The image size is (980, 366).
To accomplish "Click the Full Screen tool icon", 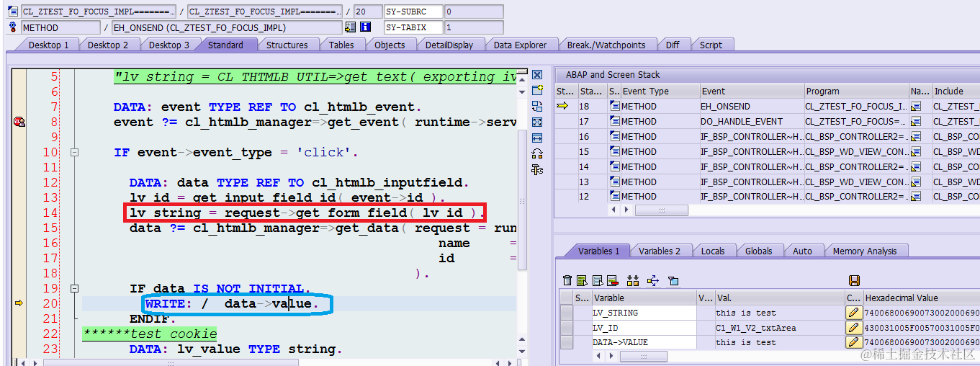I will coord(537,122).
